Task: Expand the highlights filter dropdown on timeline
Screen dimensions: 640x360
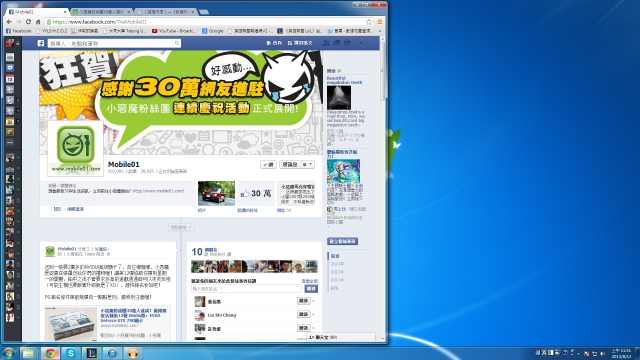Action: [181, 227]
